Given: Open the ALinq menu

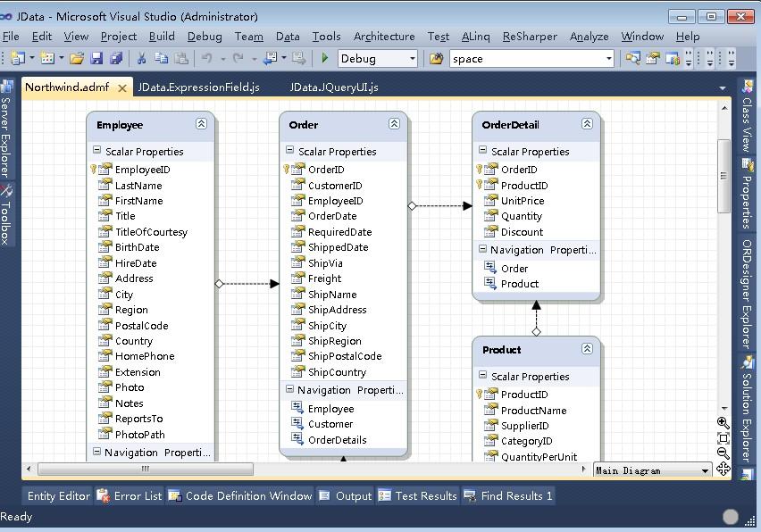Looking at the screenshot, I should click(x=475, y=37).
